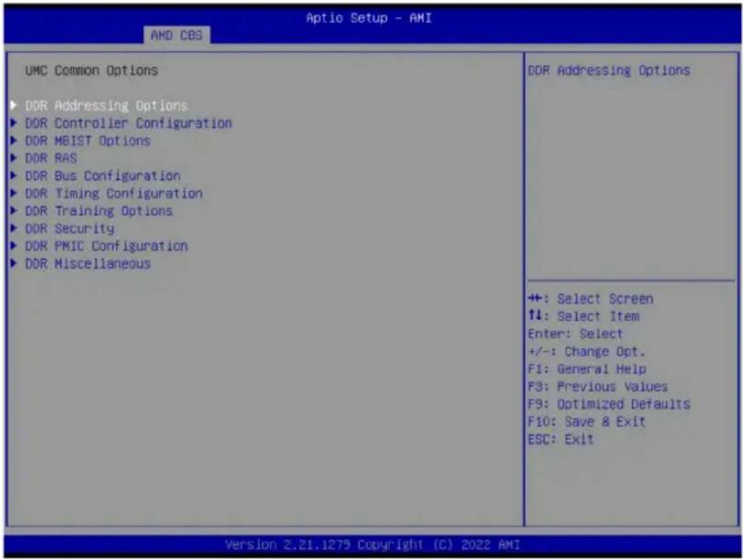Click the UMC Common Options heading
The image size is (743, 560).
pyautogui.click(x=91, y=71)
